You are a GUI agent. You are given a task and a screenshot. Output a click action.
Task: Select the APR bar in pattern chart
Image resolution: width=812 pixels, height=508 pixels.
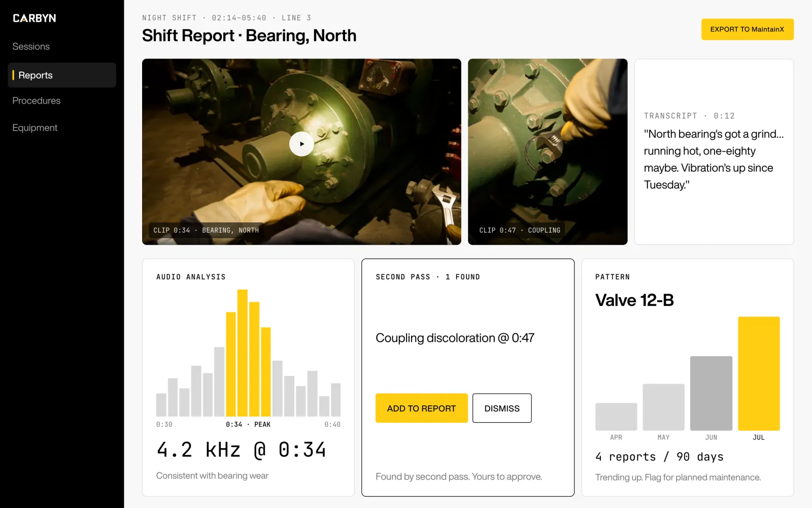click(616, 417)
